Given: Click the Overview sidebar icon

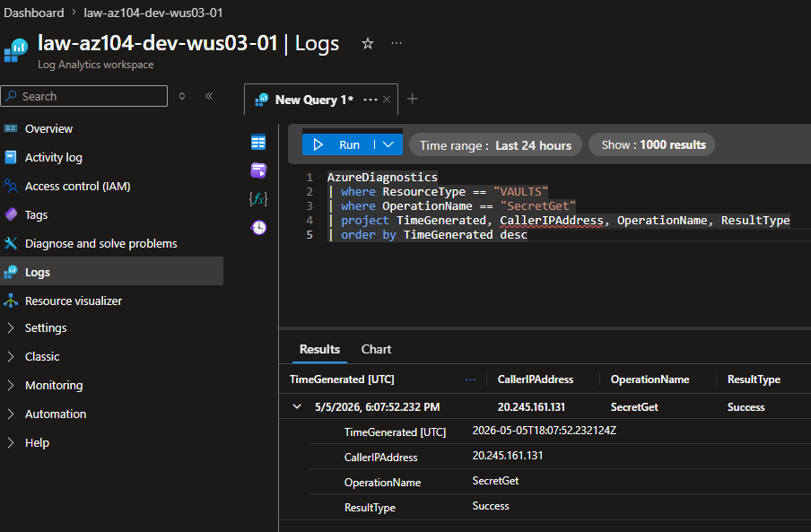Looking at the screenshot, I should (x=11, y=128).
